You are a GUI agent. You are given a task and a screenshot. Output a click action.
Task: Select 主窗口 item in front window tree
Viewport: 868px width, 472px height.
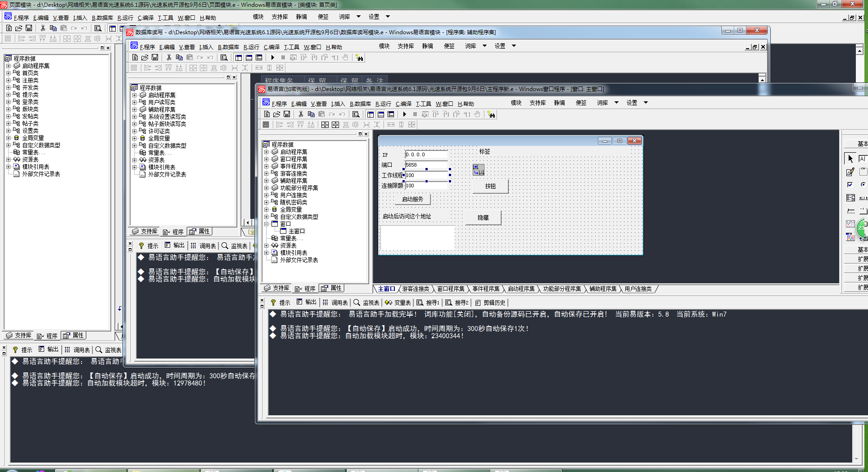(297, 231)
